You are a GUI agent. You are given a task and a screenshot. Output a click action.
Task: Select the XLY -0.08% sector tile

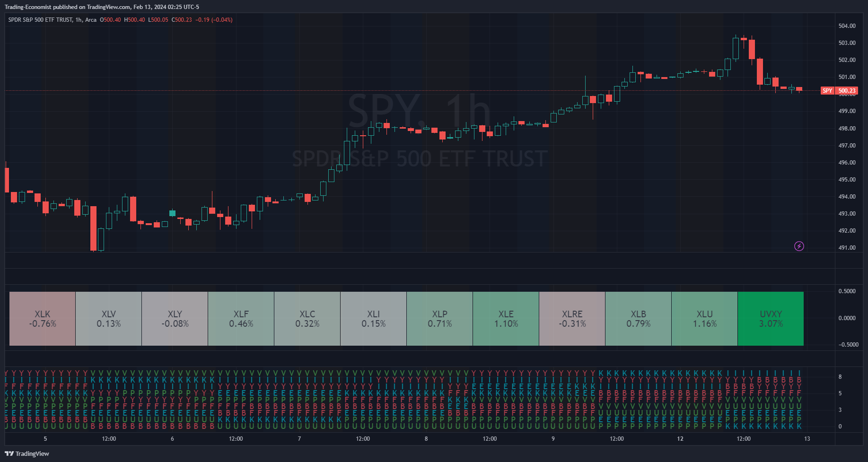175,319
